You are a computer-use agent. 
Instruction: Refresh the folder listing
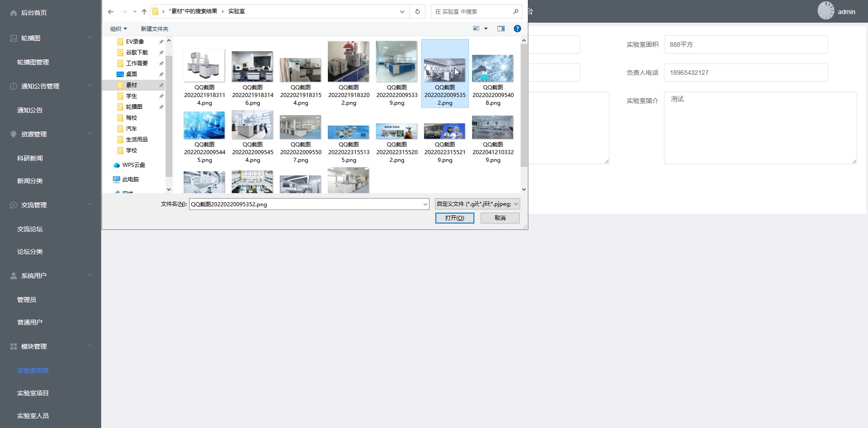pos(417,12)
